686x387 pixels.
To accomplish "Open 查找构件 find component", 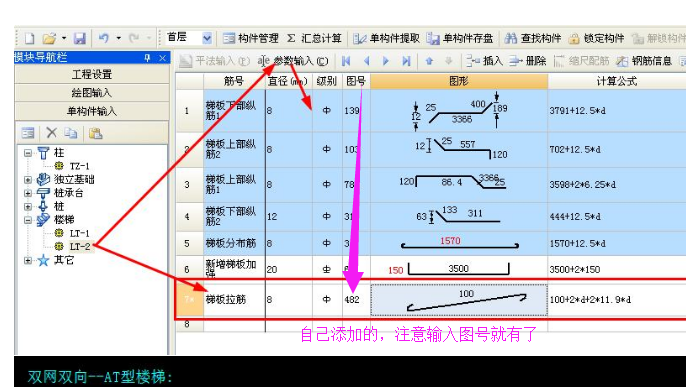I will tap(532, 38).
